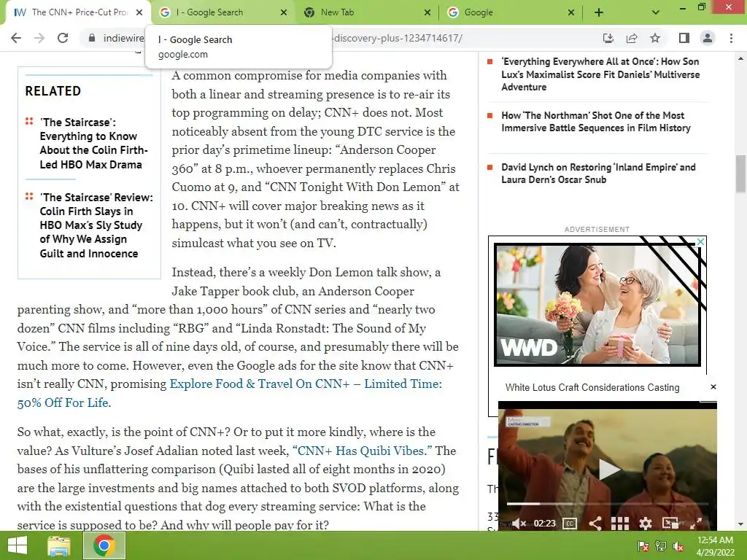This screenshot has width=747, height=560.
Task: Seek along the video progress bar
Action: (x=608, y=503)
